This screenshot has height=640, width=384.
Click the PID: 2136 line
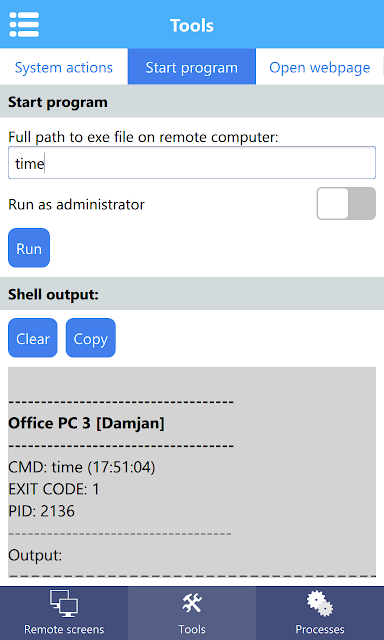(x=42, y=511)
